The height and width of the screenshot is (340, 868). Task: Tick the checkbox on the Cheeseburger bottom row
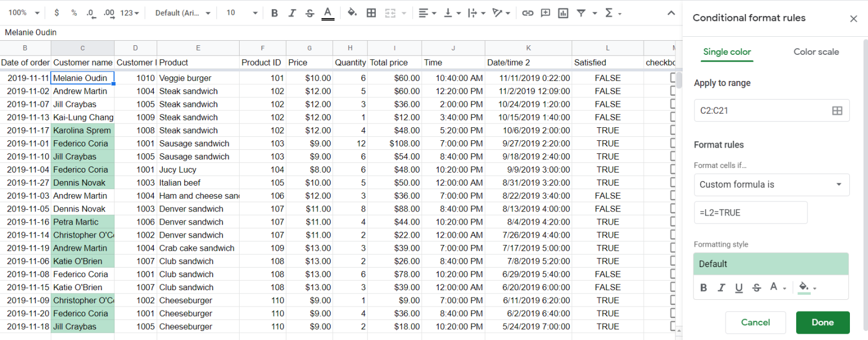coord(672,326)
